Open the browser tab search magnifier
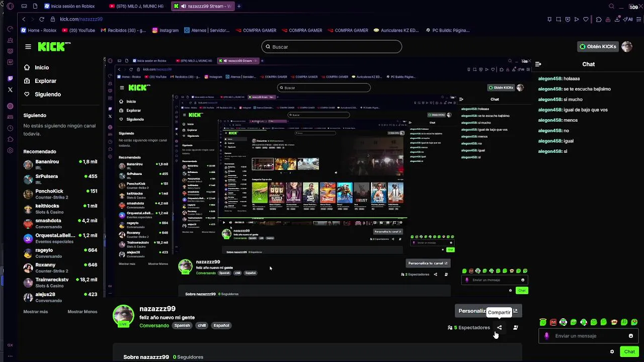The width and height of the screenshot is (644, 362). click(x=612, y=6)
